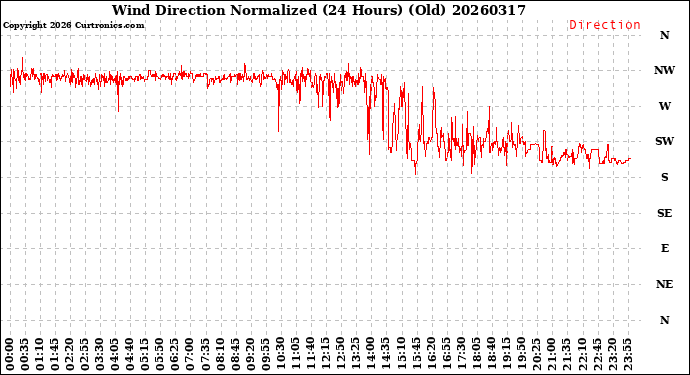690x375 pixels.
Task: Click the bottom 'N' axis label
Action: coord(664,320)
